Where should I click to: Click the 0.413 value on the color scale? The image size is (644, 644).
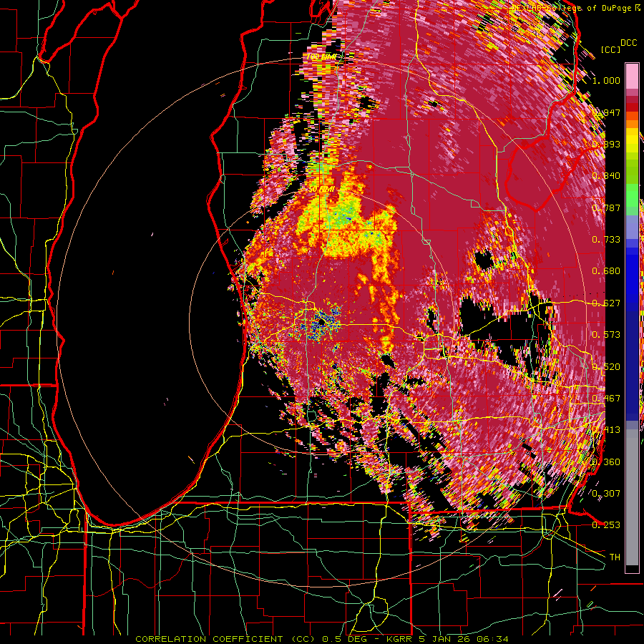pyautogui.click(x=606, y=430)
